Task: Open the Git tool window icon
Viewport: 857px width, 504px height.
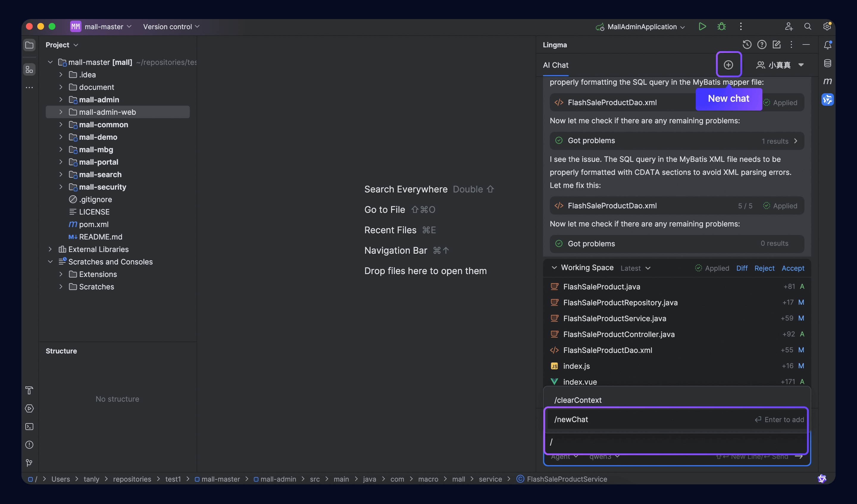Action: click(x=29, y=463)
